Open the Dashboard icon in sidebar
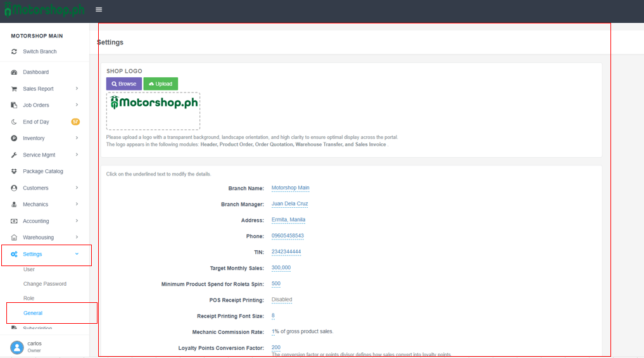Viewport: 644px width, 358px height. point(14,72)
